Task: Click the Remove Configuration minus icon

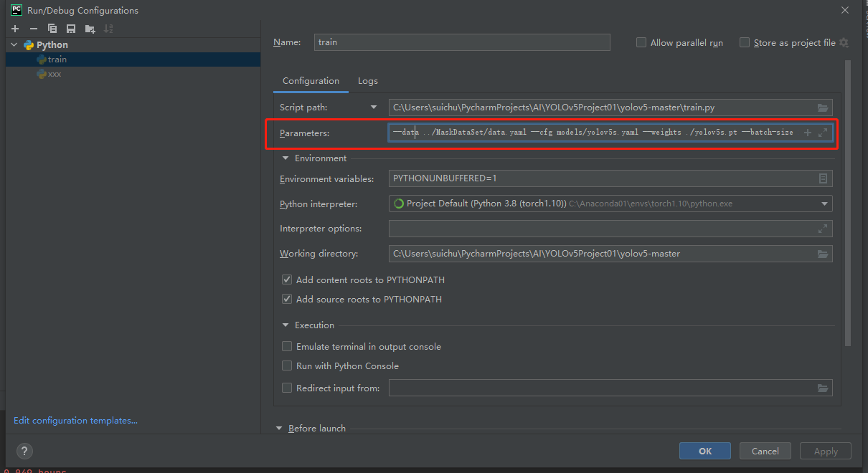Action: click(x=34, y=29)
